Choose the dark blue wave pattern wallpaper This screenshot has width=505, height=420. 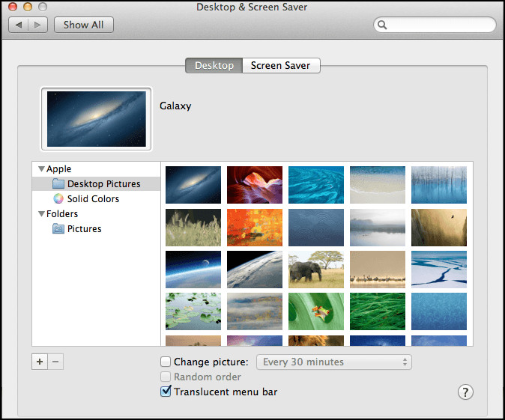(x=316, y=228)
